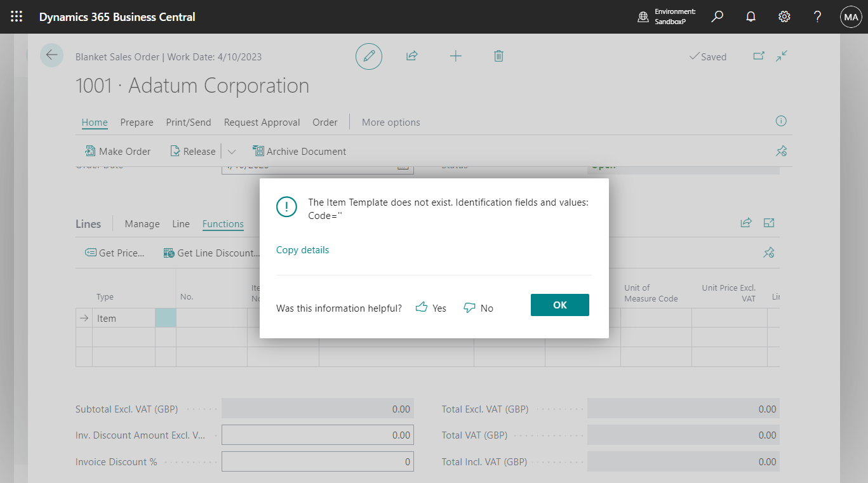Open the help question mark
This screenshot has width=868, height=483.
(x=818, y=17)
